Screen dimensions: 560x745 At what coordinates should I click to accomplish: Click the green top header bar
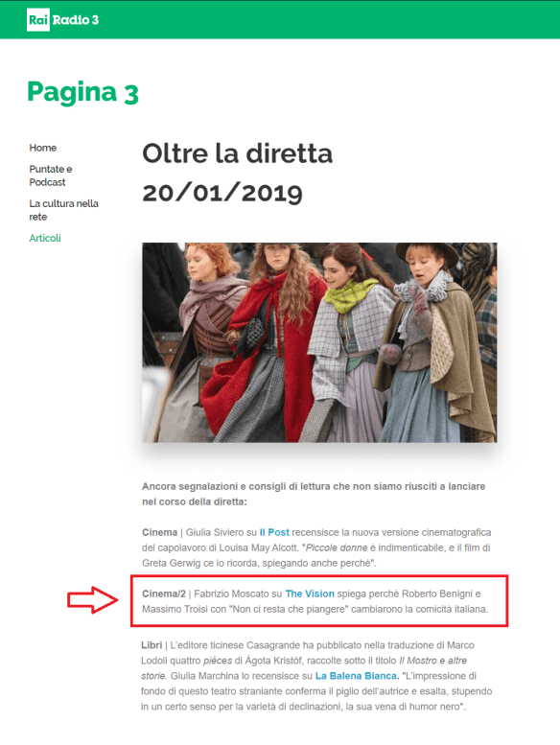(x=280, y=19)
